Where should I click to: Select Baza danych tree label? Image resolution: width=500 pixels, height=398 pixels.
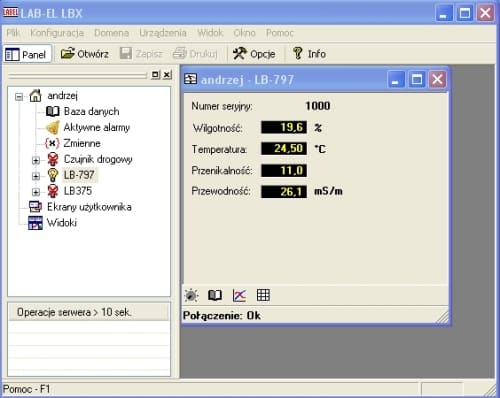91,111
